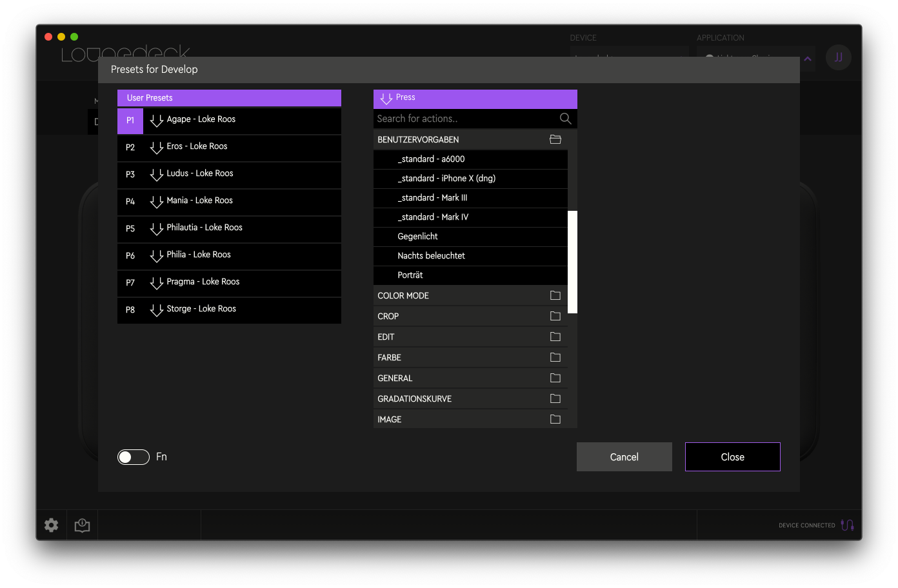Open the JJ user profile avatar
Viewport: 898px width, 588px height.
point(839,57)
